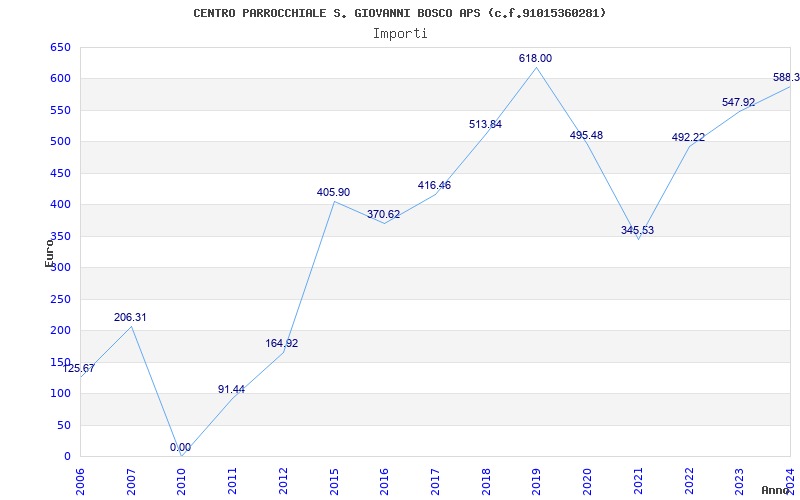Click the x-axis year 2021

pyautogui.click(x=638, y=482)
